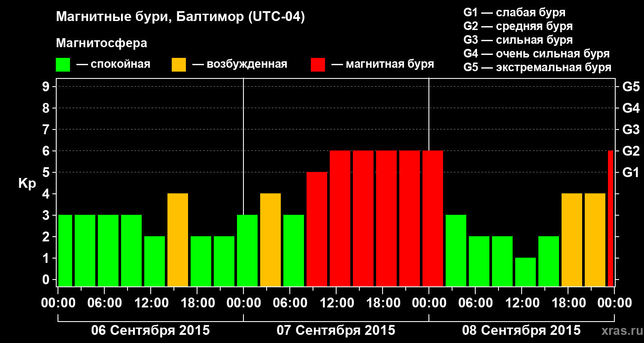Click the green Kp 1 bar on 08 Сентября

(526, 272)
